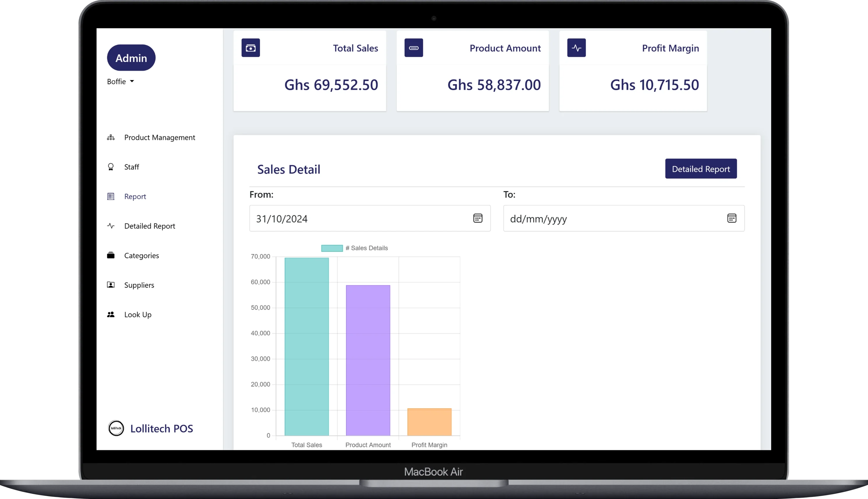
Task: Open the From date calendar picker
Action: click(x=478, y=218)
